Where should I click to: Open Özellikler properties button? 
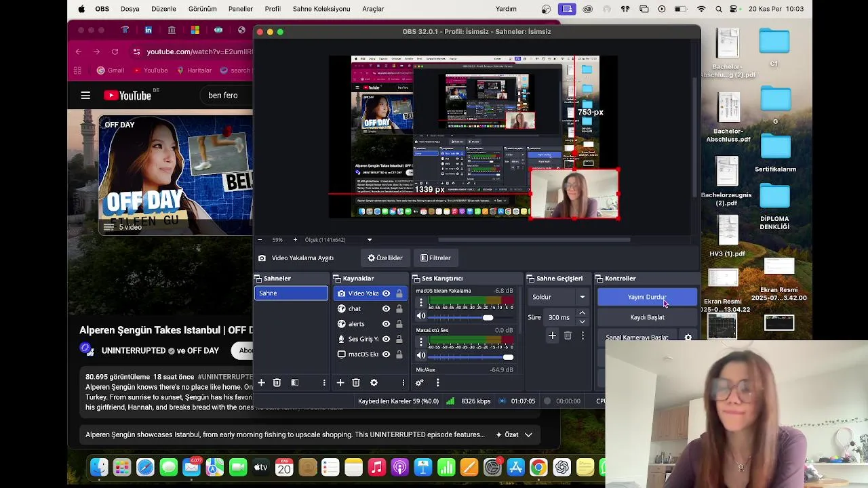[x=385, y=258]
